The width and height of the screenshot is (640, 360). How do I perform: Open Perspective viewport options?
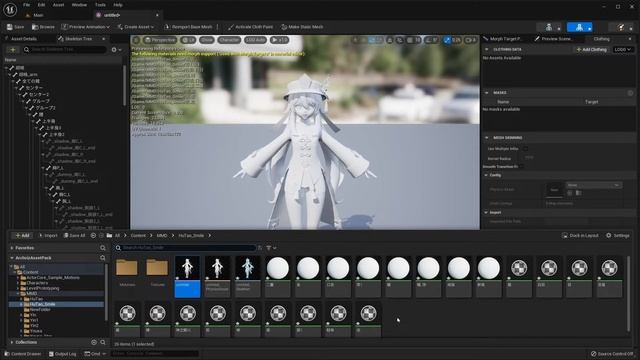click(160, 40)
